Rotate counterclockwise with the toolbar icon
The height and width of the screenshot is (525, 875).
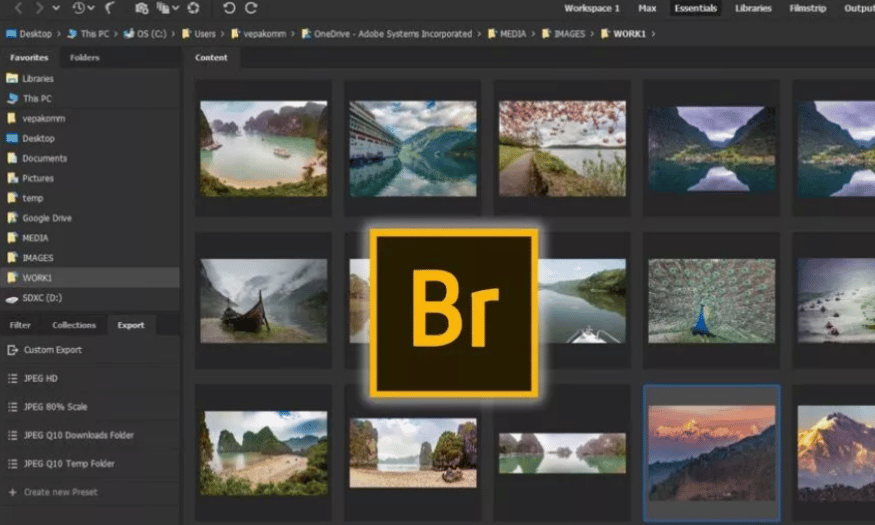(229, 8)
